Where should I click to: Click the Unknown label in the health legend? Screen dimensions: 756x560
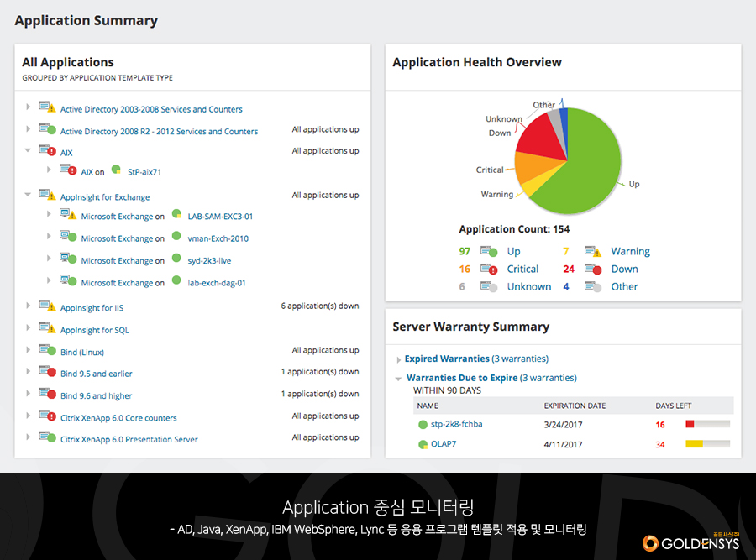click(529, 287)
